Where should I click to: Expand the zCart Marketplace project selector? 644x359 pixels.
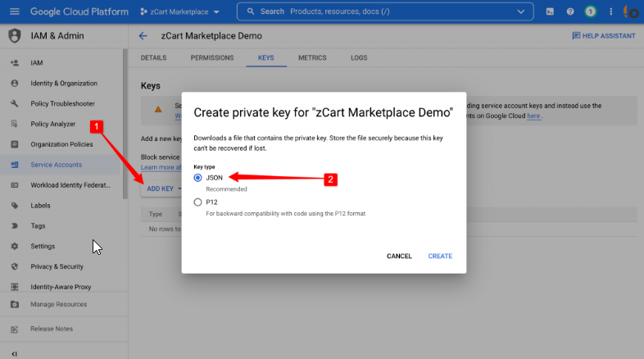click(x=179, y=12)
